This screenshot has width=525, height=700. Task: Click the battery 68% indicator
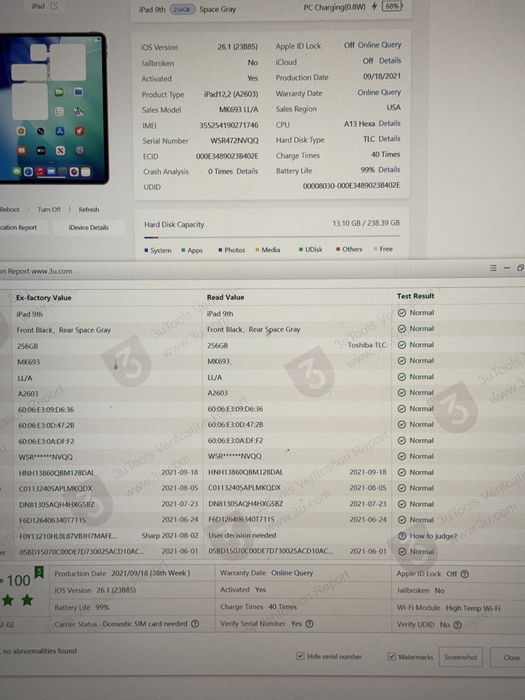(x=393, y=6)
